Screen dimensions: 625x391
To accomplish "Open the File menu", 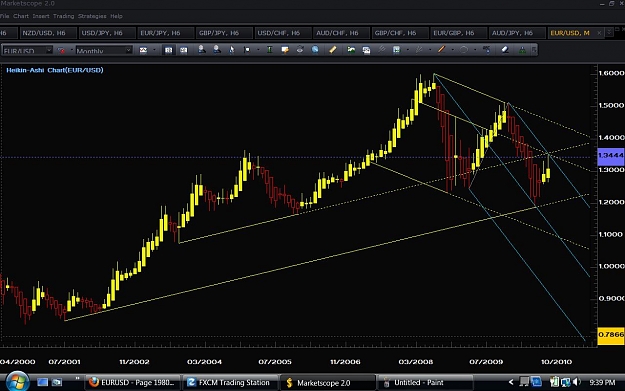I will [5, 16].
